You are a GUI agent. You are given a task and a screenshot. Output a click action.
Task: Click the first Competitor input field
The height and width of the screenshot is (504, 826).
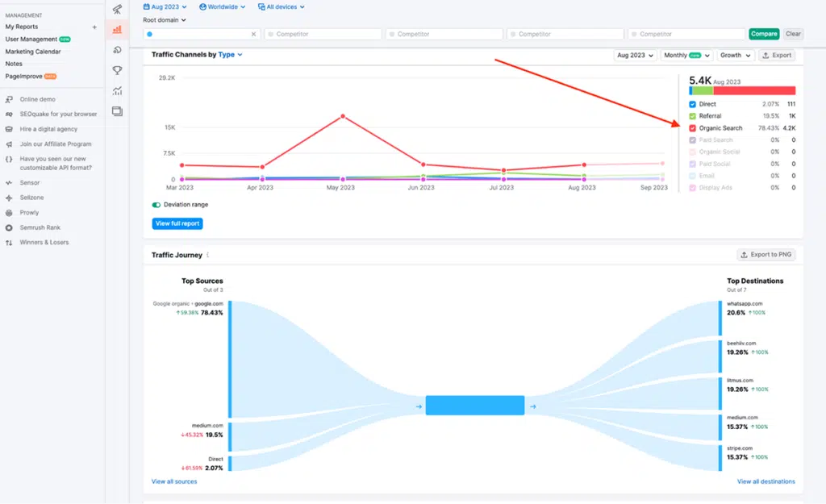[323, 34]
